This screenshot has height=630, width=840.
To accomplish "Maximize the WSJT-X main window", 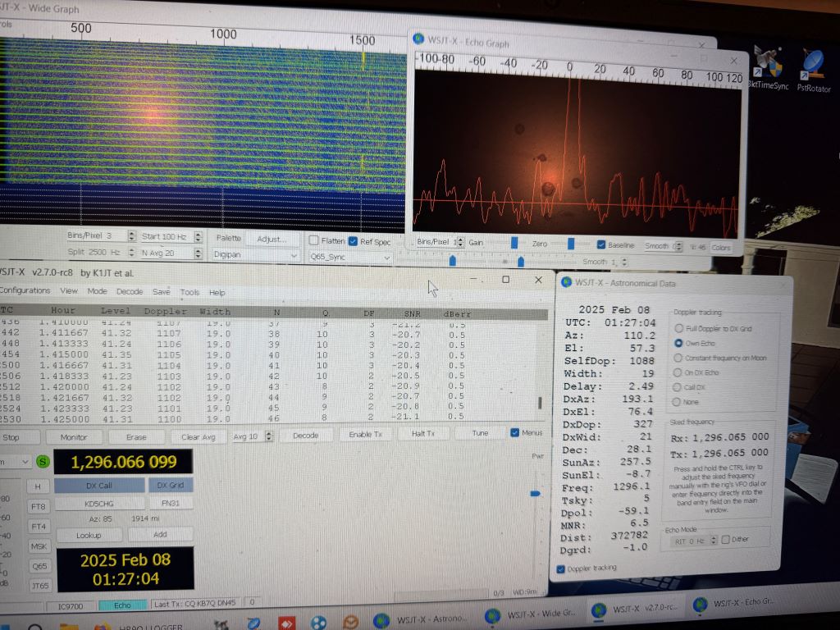I will tap(505, 280).
